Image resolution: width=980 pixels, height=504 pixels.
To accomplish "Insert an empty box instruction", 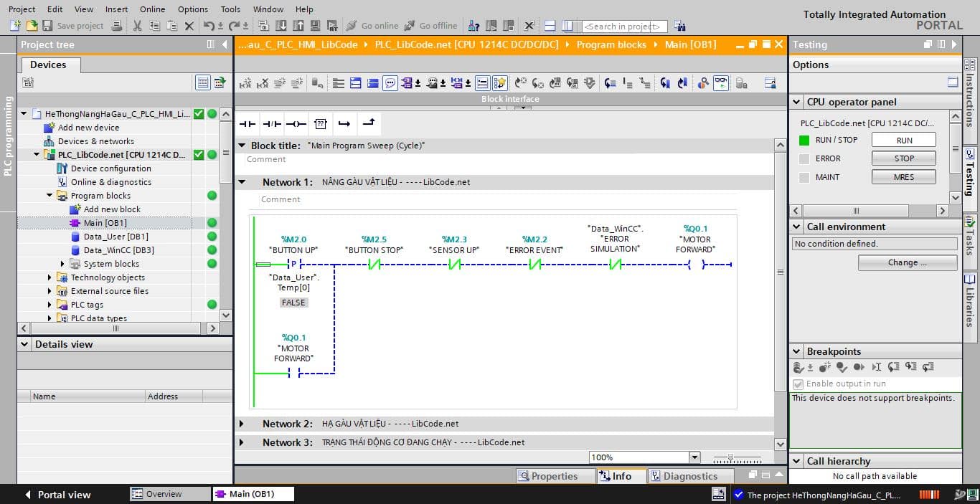I will click(x=320, y=124).
